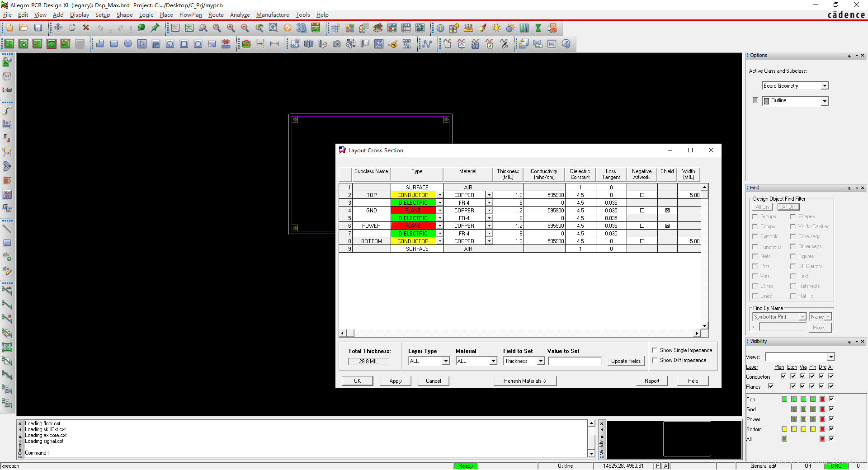The height and width of the screenshot is (470, 868).
Task: Click the Update Fields button
Action: (x=626, y=361)
